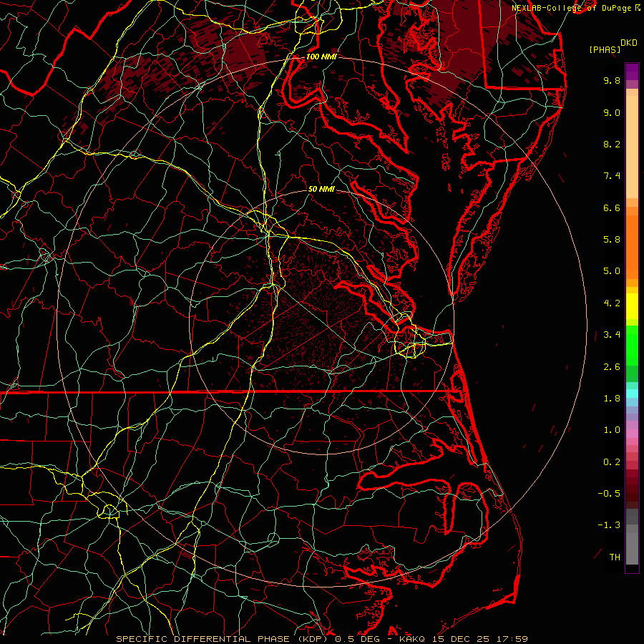Pick the orange band of the color bar
644x644 pixels.
click(x=632, y=246)
